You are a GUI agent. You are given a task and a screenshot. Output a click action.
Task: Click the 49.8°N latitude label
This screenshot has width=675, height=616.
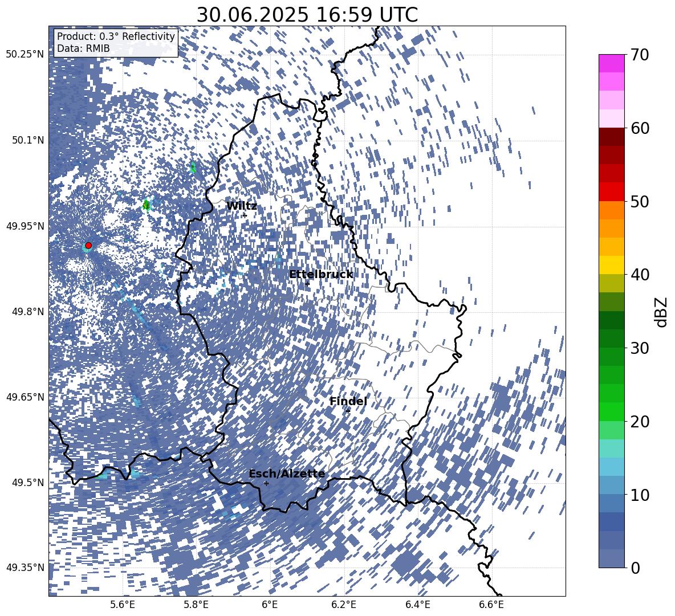(x=27, y=312)
